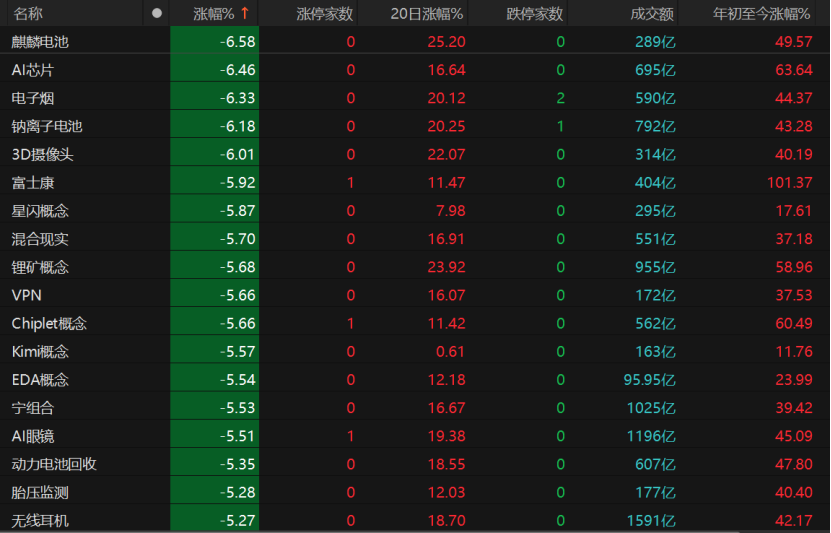Click the VPN sector name

[x=26, y=295]
